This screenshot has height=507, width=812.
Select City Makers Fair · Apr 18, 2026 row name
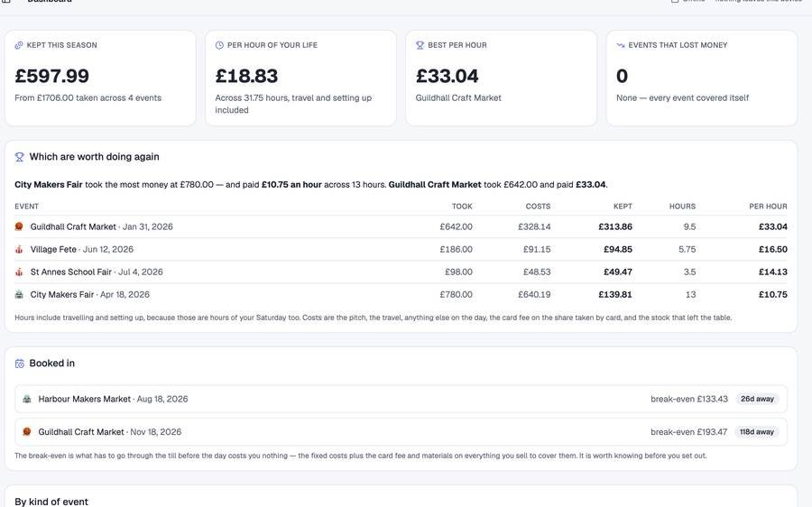point(89,295)
